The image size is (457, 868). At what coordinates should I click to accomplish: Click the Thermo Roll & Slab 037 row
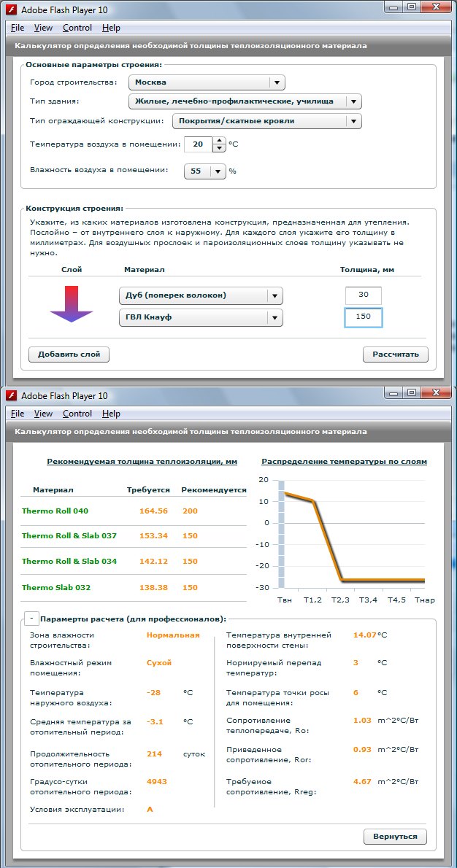tap(134, 536)
